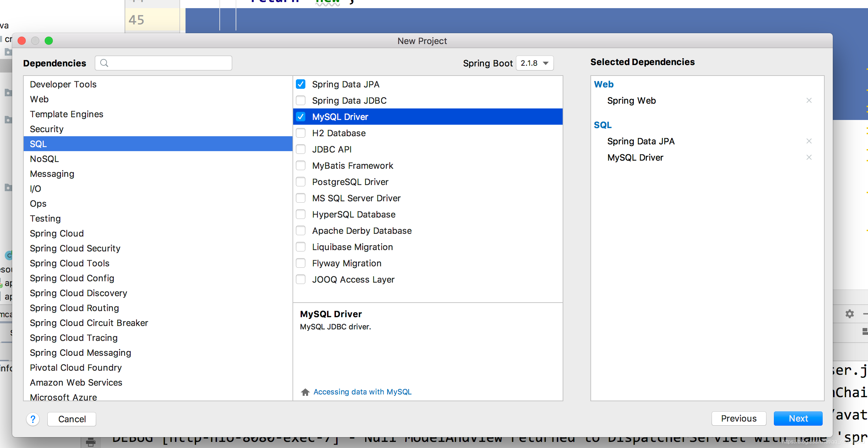Open Spring Cloud Messaging category
Image resolution: width=868 pixels, height=448 pixels.
point(158,352)
